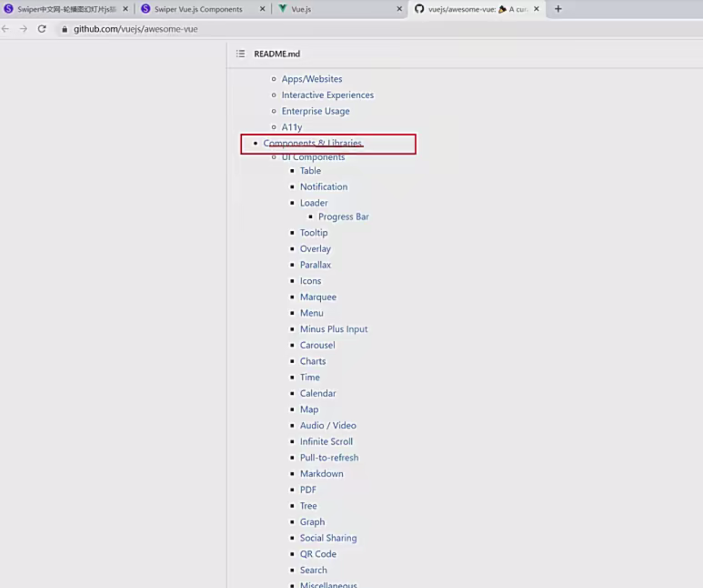Jump to the Notification link
703x588 pixels.
click(x=323, y=186)
